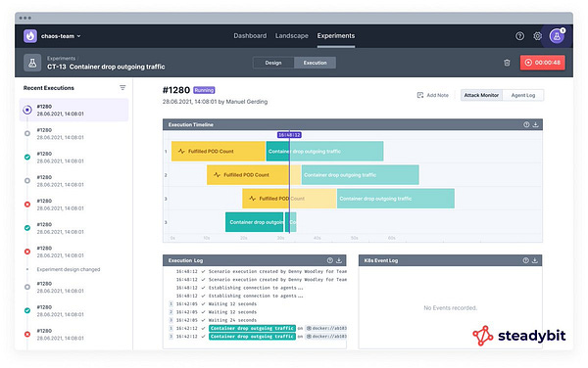588x368 pixels.
Task: Open the chaos-team dropdown
Action: (61, 36)
